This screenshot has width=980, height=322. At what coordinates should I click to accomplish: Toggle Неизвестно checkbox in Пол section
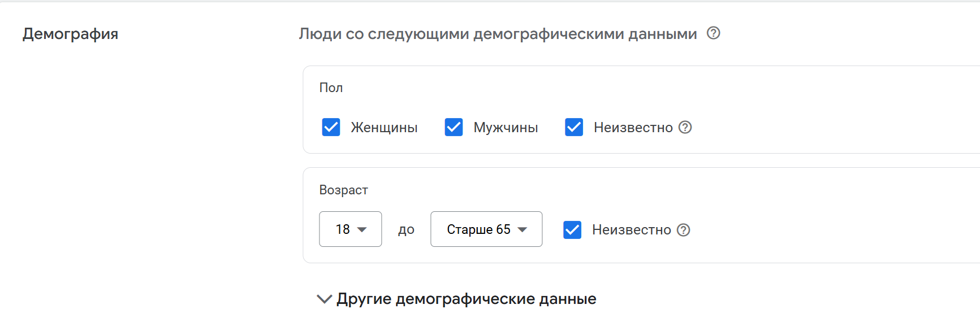(x=574, y=128)
